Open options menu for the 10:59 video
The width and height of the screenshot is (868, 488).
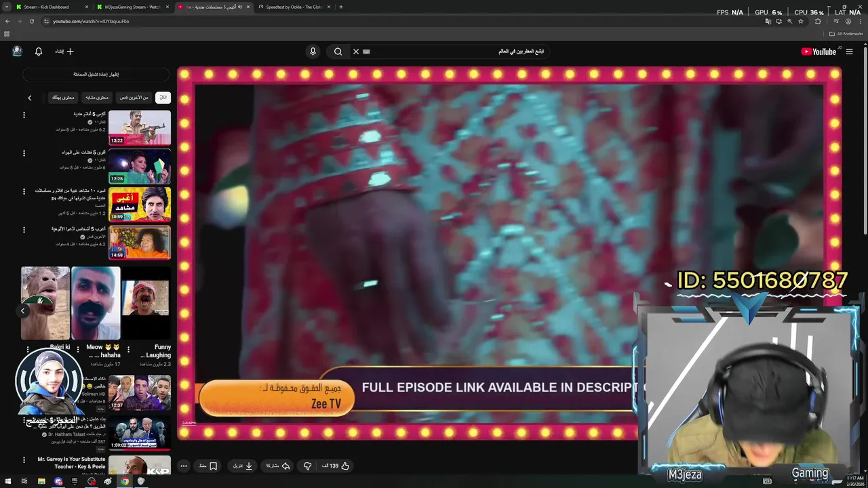(24, 192)
